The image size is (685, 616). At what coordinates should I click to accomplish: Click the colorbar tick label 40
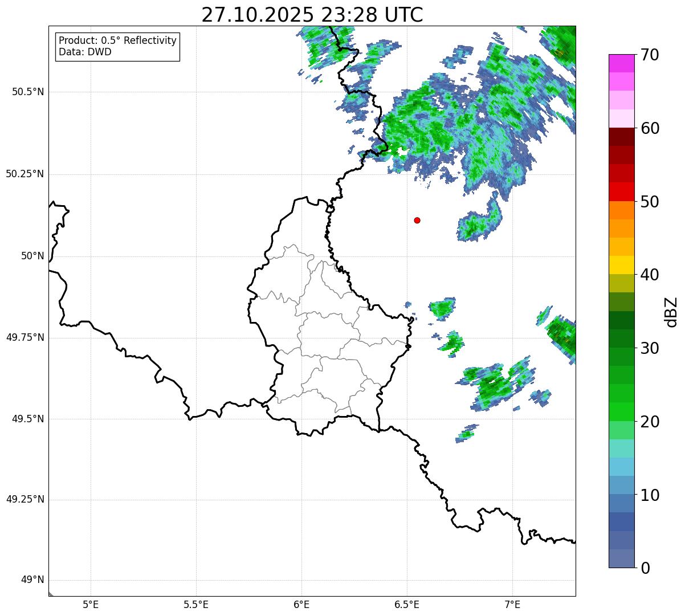[650, 275]
